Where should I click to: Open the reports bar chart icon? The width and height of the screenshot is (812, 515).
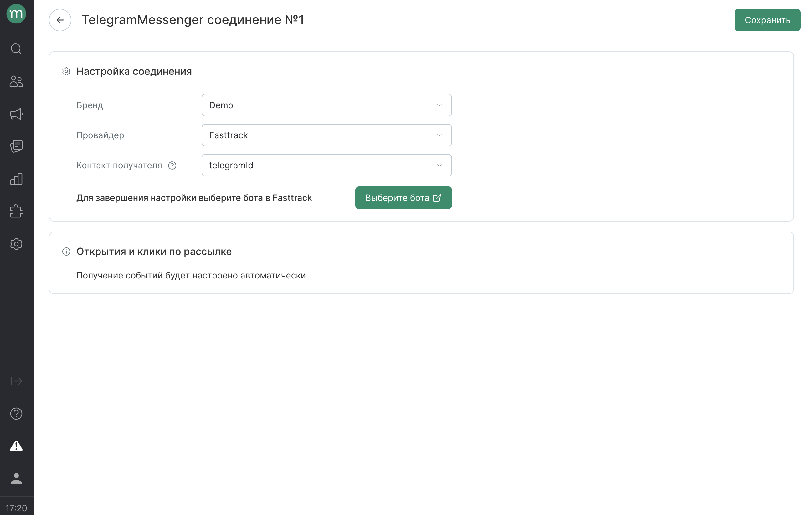coord(16,179)
